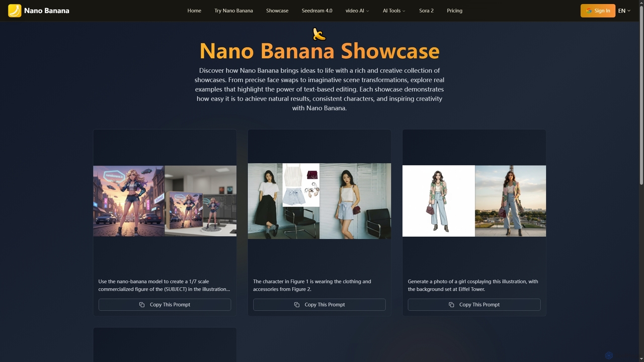Open the woman in black skirt photo
The height and width of the screenshot is (362, 644).
[265, 201]
